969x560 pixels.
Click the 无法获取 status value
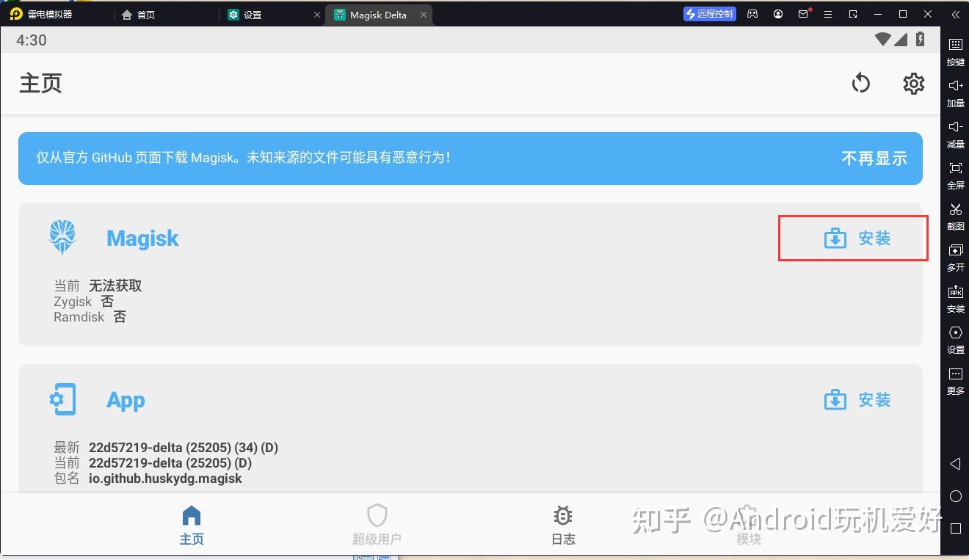click(x=115, y=286)
